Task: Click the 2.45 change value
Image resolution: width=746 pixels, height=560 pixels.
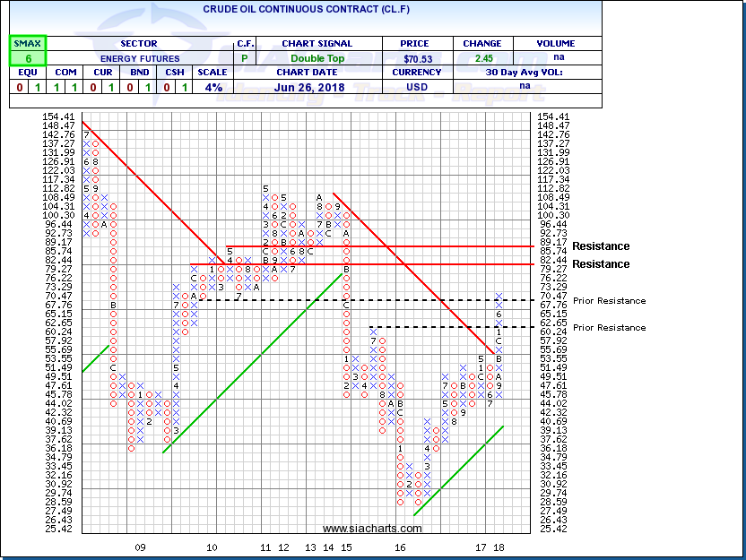Action: click(481, 58)
